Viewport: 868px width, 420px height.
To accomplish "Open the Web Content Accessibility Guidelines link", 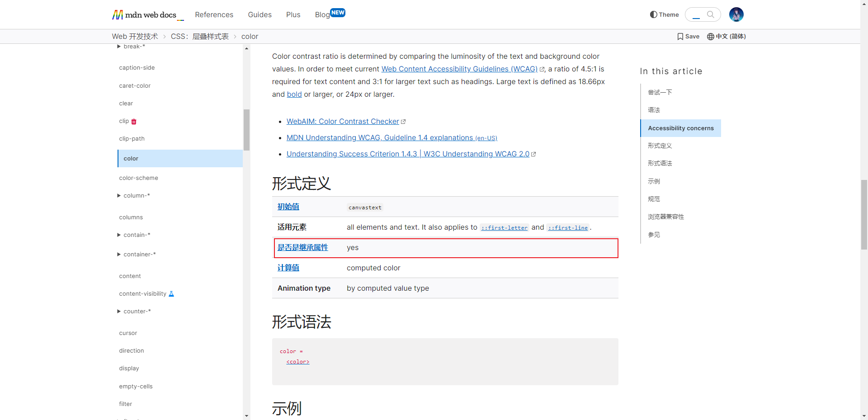I will point(459,69).
